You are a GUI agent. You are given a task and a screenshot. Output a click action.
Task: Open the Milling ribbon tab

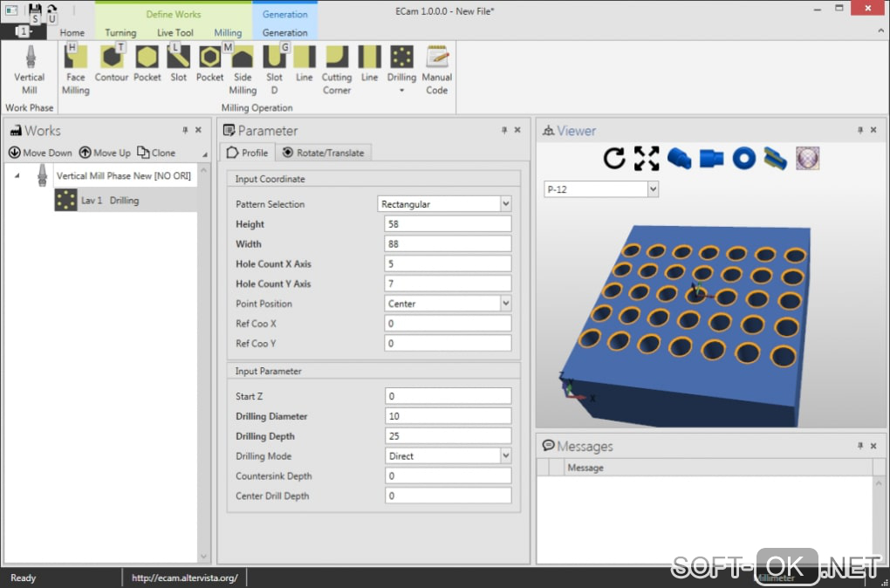[228, 32]
